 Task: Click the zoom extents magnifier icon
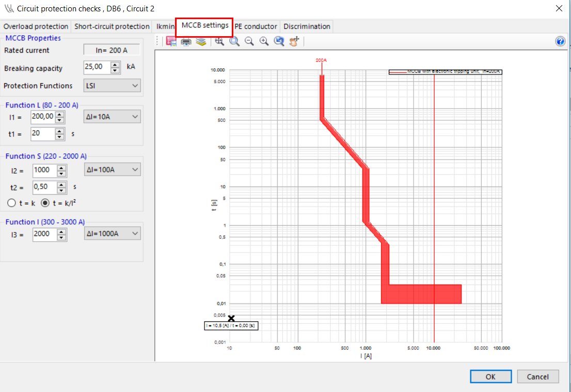(x=219, y=42)
